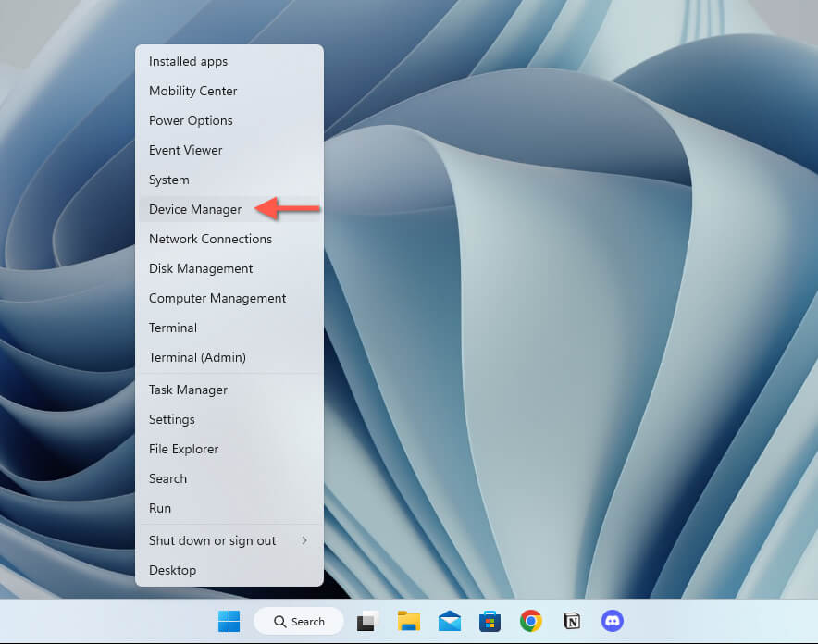Open Notion from the taskbar
This screenshot has height=644, width=818.
(572, 621)
